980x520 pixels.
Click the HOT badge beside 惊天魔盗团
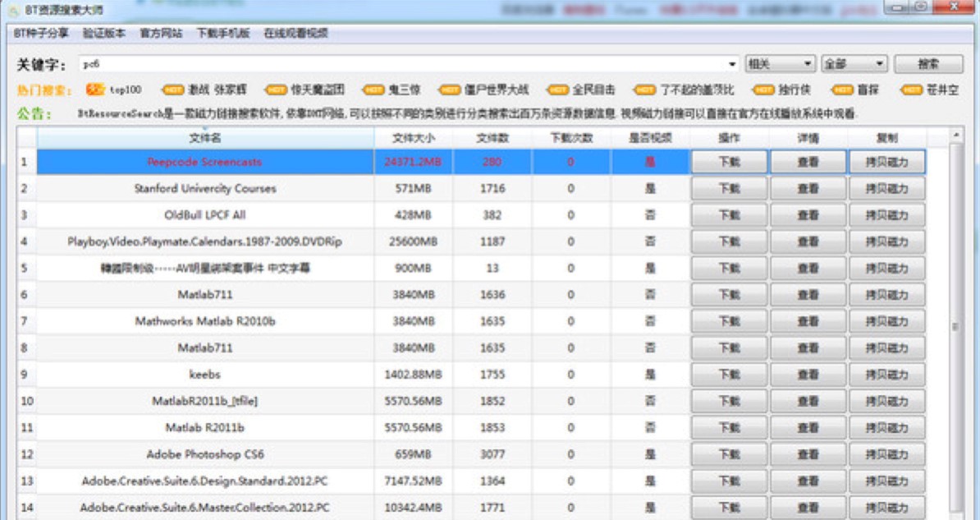pos(277,90)
